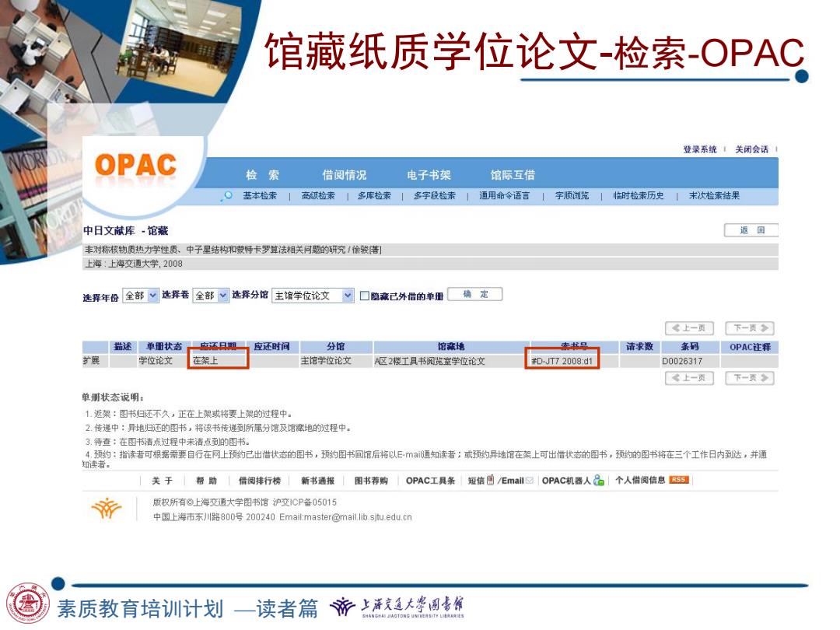Click the 新书通报 footer link

coord(317,481)
